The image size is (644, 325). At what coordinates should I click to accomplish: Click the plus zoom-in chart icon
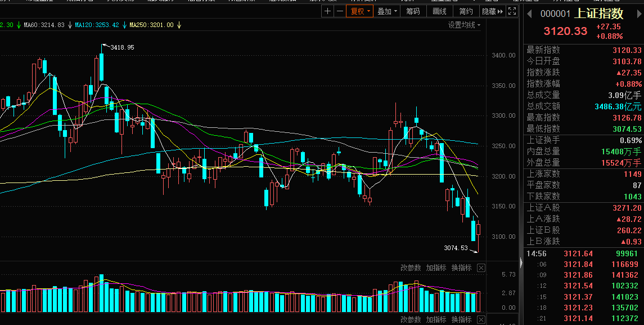point(328,11)
